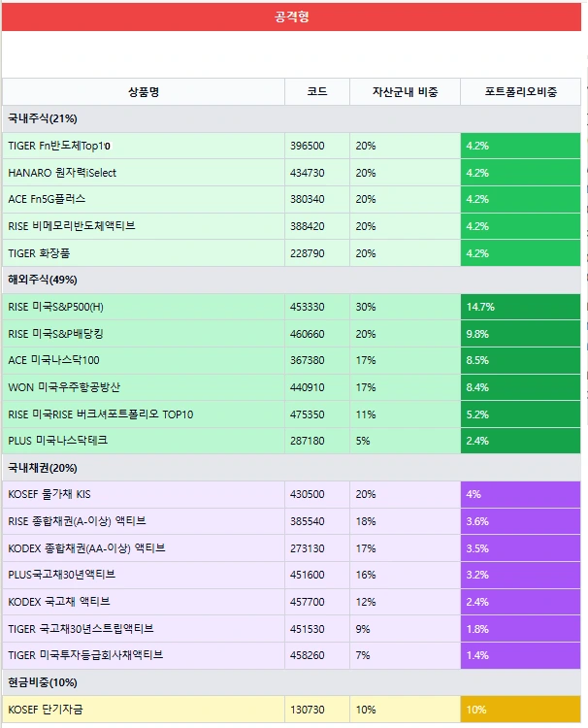Click code 475350
Screen dimensions: 588x728
coord(308,414)
